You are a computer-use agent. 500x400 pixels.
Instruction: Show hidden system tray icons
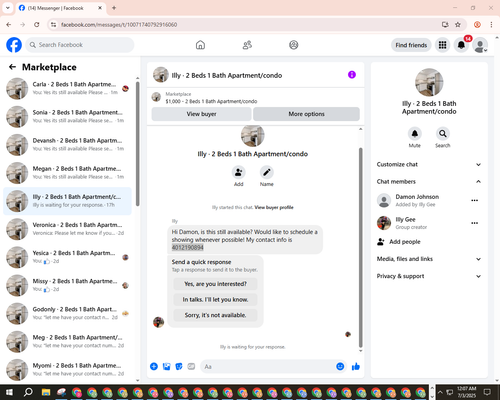(x=440, y=392)
